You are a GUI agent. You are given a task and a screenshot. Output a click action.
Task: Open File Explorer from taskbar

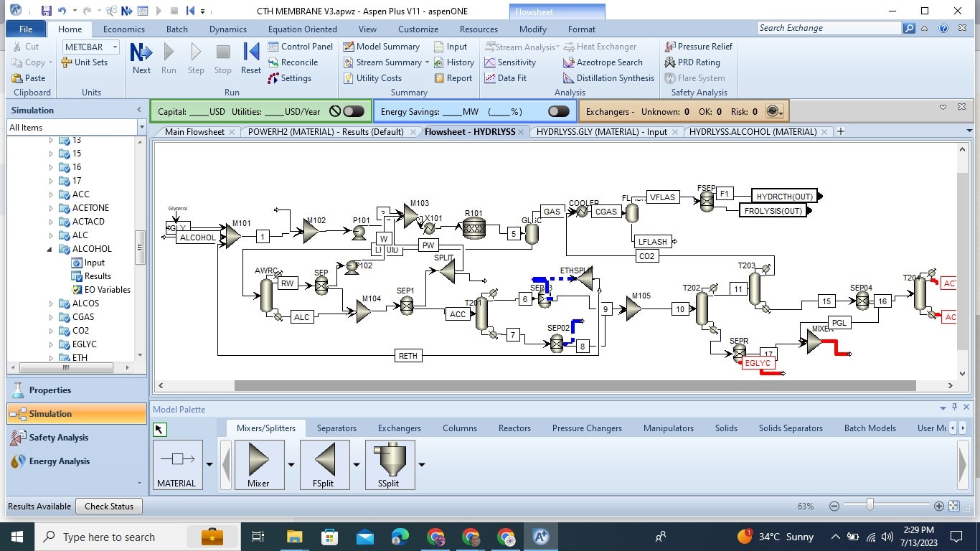294,536
